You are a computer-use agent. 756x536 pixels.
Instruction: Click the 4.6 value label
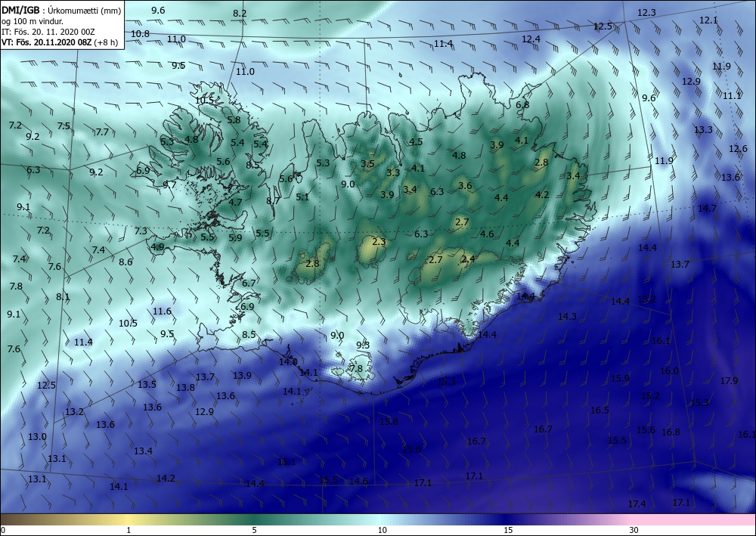[487, 234]
